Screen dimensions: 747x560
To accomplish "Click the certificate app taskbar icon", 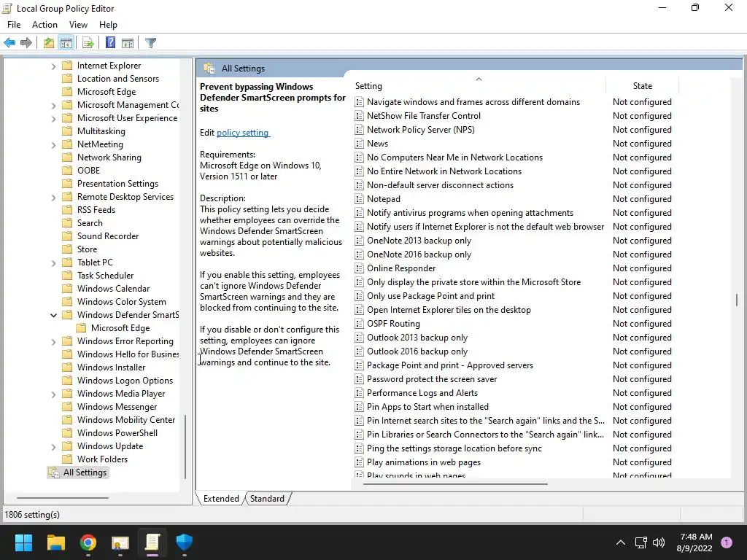I will click(x=120, y=542).
